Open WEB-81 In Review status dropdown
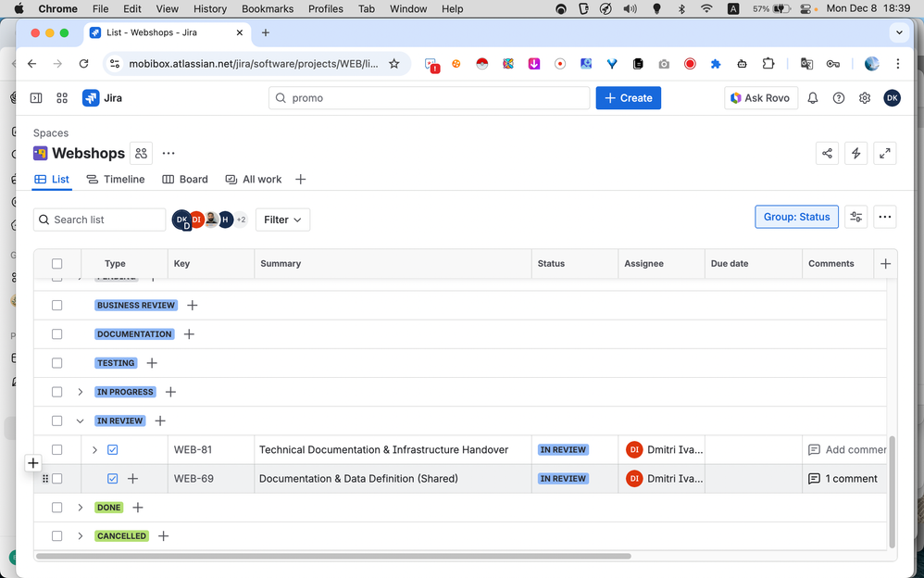Screen dimensions: 924x578 pos(563,449)
